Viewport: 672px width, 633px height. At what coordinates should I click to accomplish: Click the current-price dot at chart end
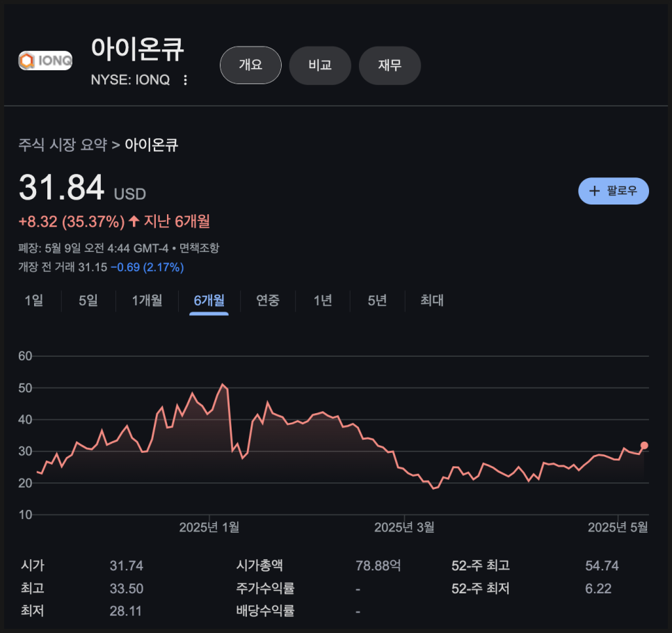pyautogui.click(x=643, y=446)
